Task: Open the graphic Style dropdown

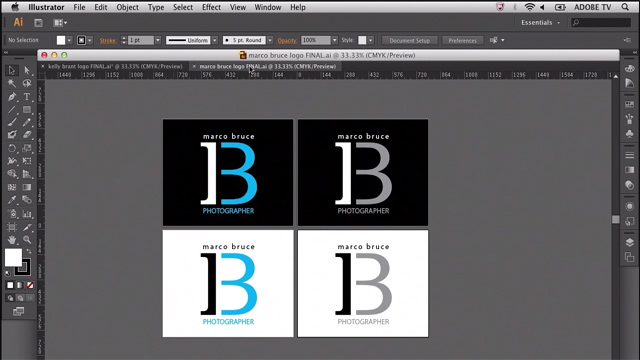Action: 370,40
